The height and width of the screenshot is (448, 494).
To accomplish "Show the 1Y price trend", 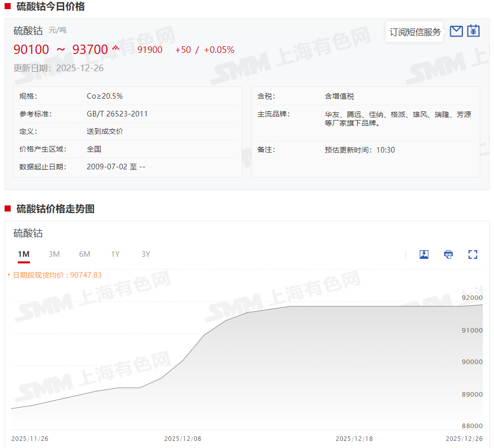I will [x=115, y=254].
